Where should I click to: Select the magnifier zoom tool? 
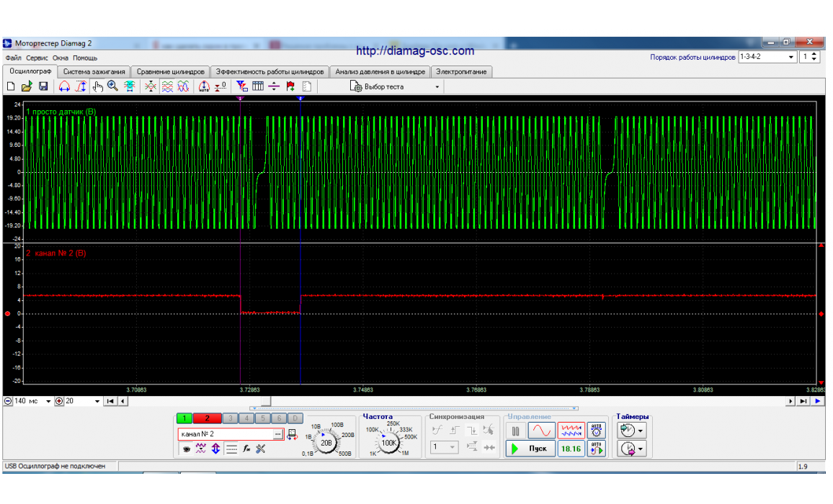[112, 86]
